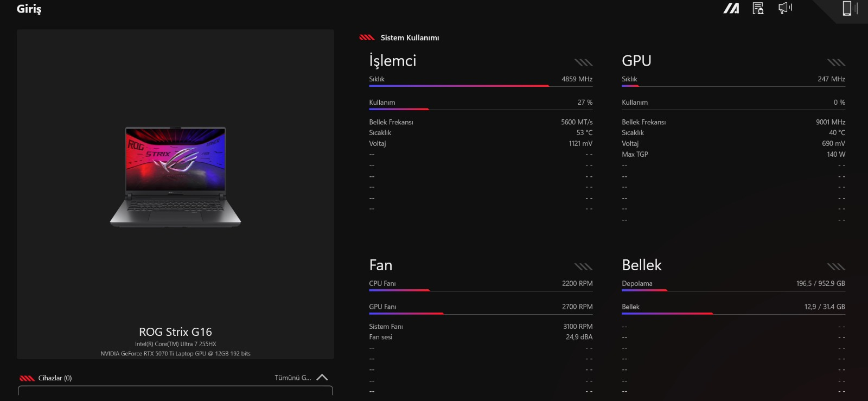This screenshot has height=401, width=868.
Task: Click the GPU Sıklık progress bar
Action: click(x=733, y=86)
